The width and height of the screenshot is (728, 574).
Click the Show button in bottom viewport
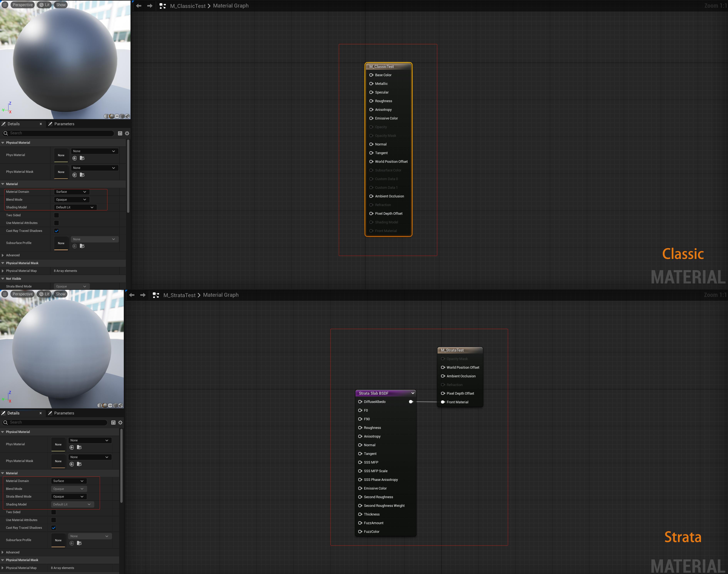tap(60, 294)
